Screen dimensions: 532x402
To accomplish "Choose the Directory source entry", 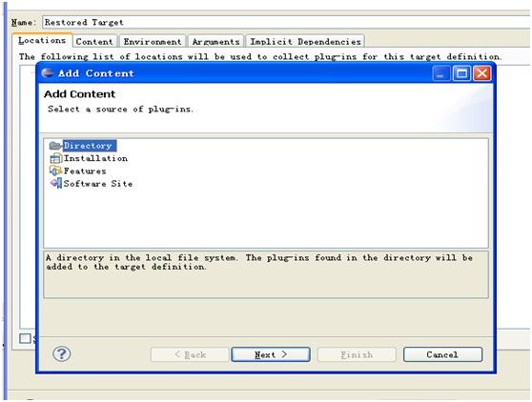I will coord(90,146).
